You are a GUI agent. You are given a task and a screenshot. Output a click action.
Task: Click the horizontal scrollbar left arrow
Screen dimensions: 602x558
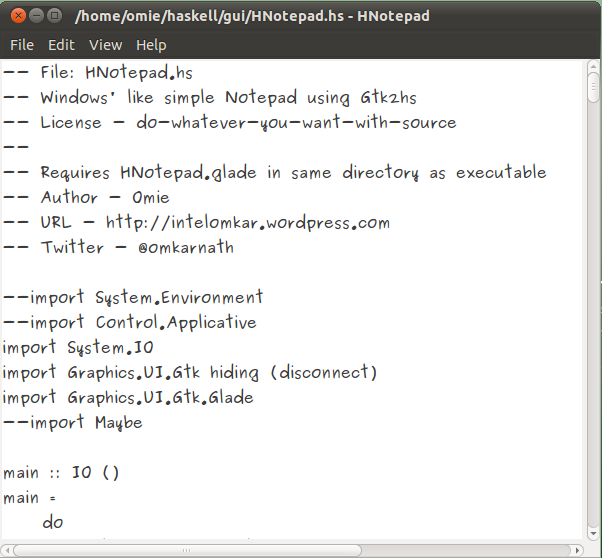click(x=7, y=551)
